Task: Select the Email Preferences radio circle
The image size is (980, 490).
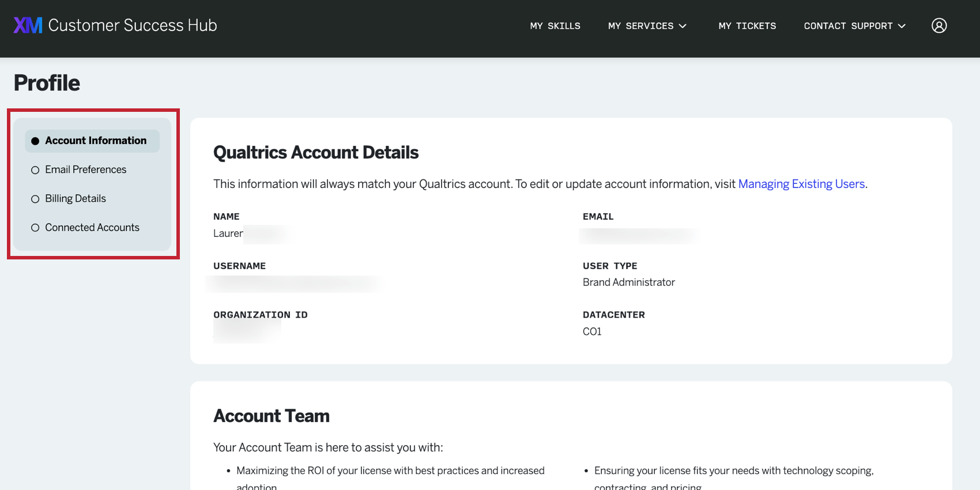Action: (x=35, y=170)
